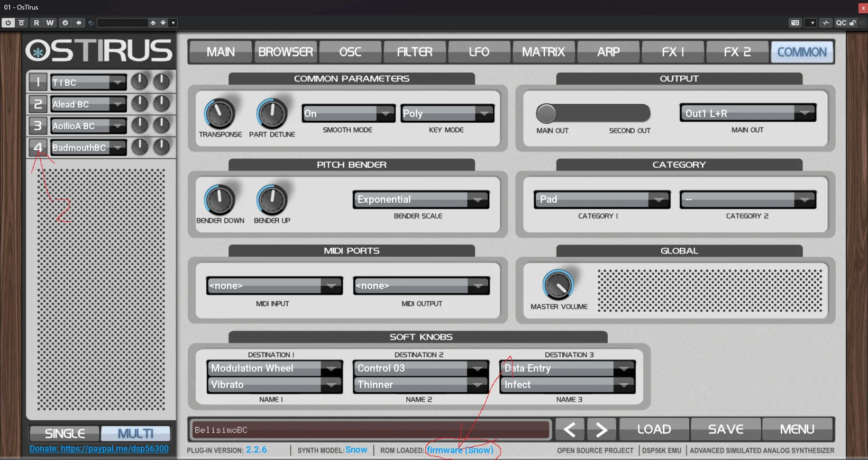Click the Master Volume knob
The width and height of the screenshot is (868, 460).
pyautogui.click(x=558, y=285)
